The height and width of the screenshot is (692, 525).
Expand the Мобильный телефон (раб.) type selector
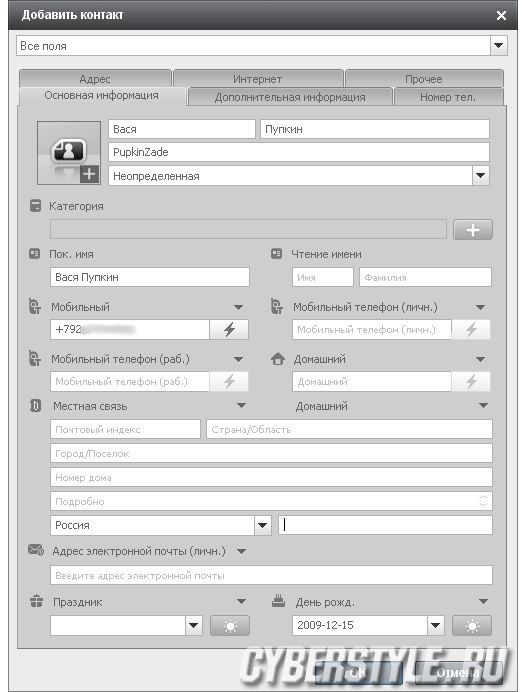point(238,359)
